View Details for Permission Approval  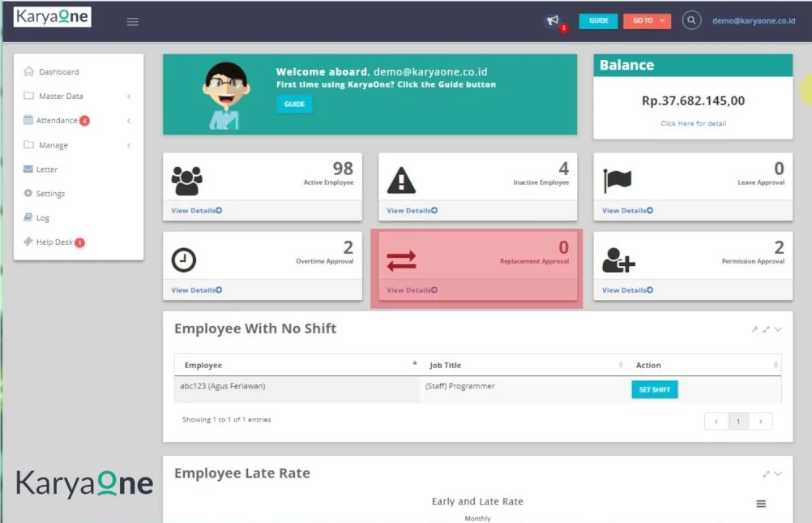pyautogui.click(x=628, y=289)
